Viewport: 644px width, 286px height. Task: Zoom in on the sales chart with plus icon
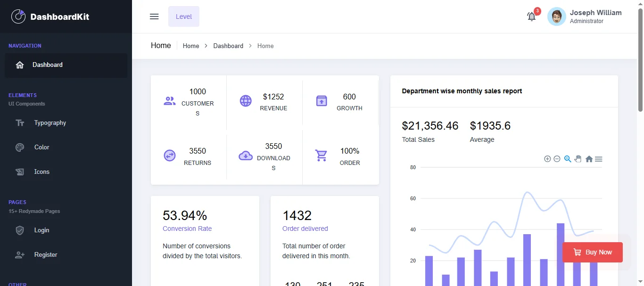(x=547, y=159)
